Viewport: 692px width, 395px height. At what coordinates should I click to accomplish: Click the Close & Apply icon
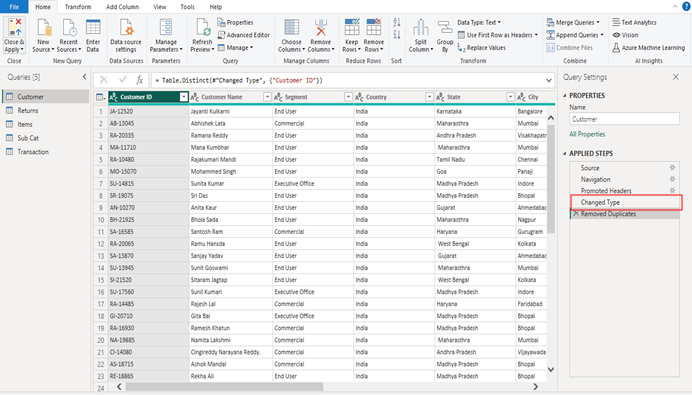(x=14, y=27)
